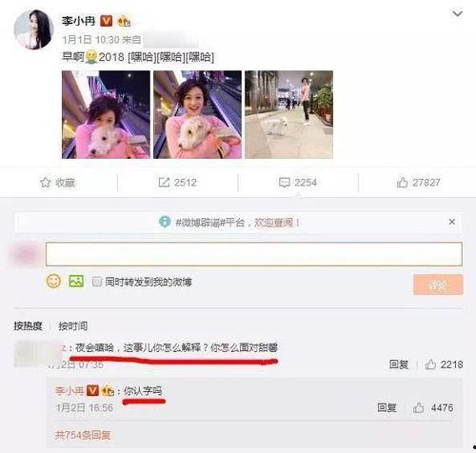Click the orange 评论 submit button

(438, 285)
